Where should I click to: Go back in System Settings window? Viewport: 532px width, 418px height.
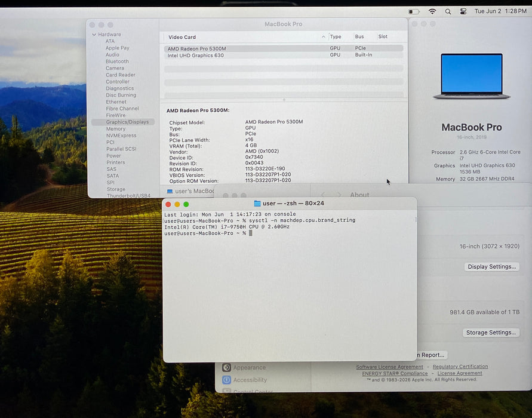322,195
